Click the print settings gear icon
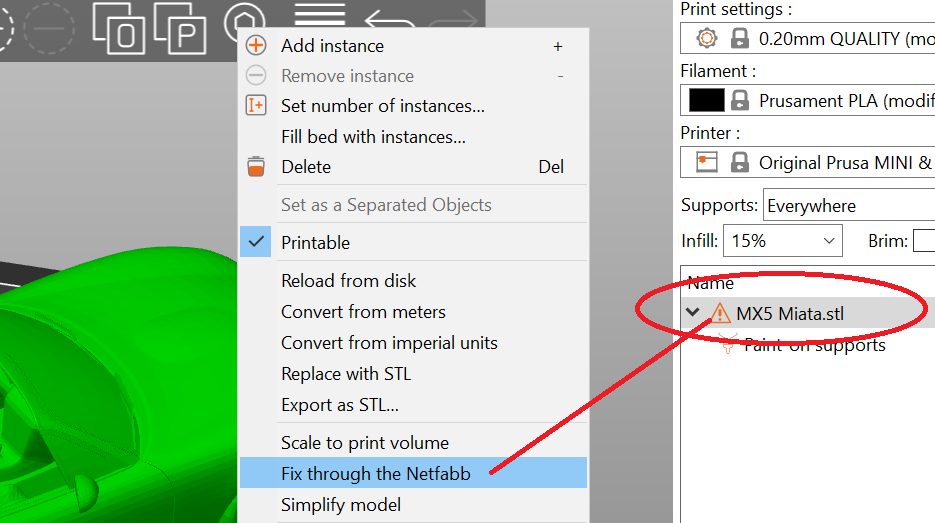The width and height of the screenshot is (935, 523). [706, 39]
